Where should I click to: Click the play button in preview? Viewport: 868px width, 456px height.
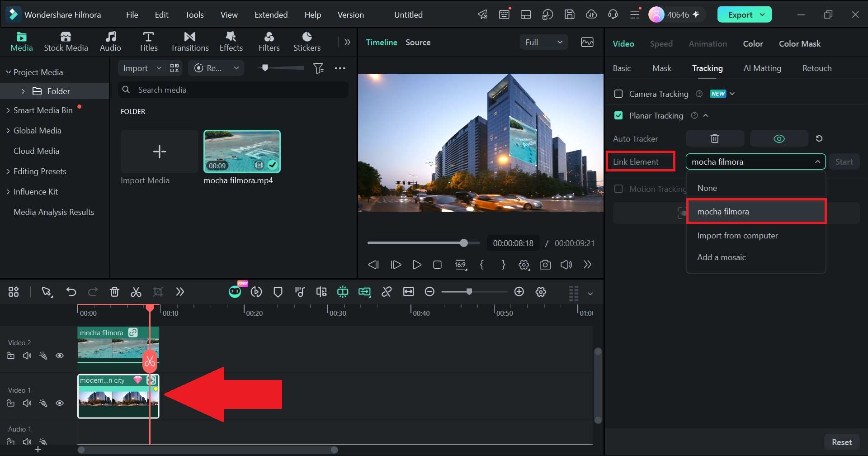click(x=417, y=265)
